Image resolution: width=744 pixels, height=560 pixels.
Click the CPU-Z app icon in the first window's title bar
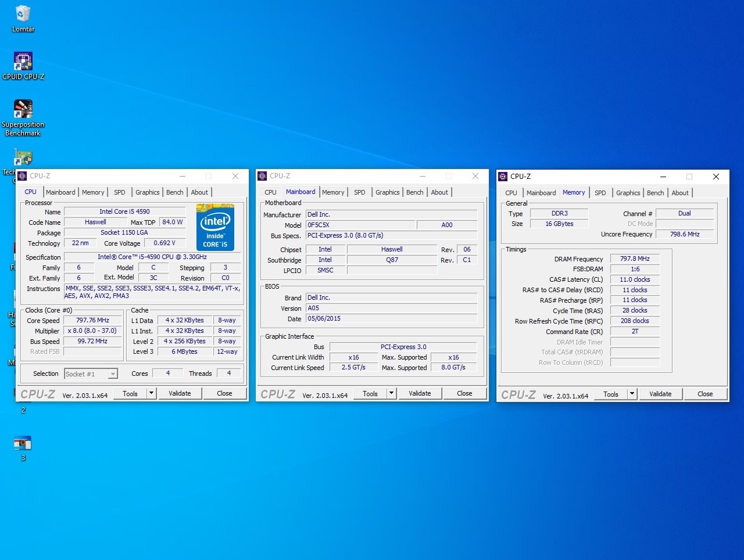pos(23,176)
